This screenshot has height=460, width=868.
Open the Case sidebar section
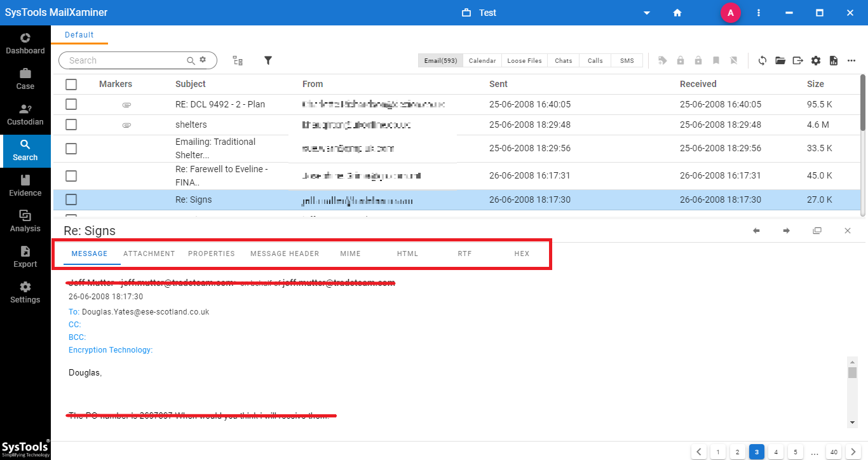point(25,79)
